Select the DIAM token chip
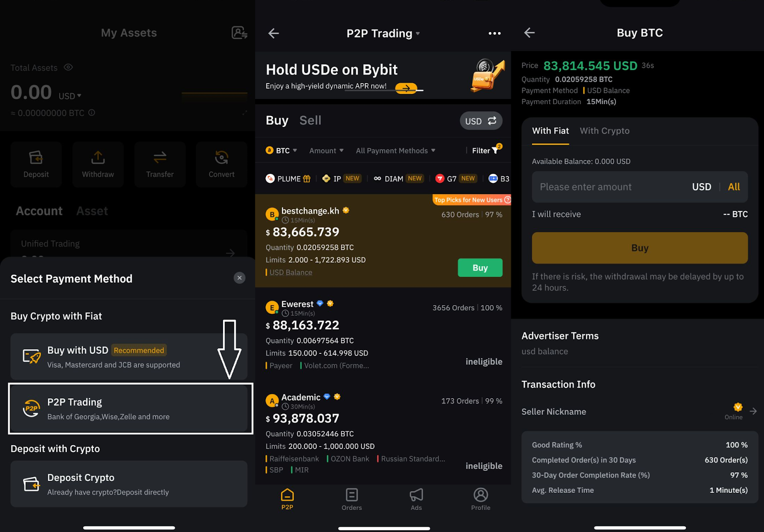This screenshot has height=532, width=764. point(398,179)
